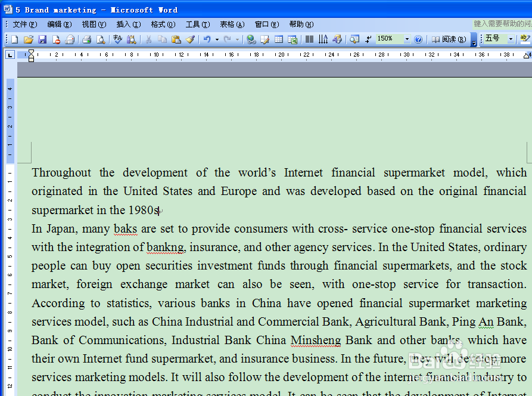Place cursor after '1980s'
This screenshot has width=532, height=396.
159,211
